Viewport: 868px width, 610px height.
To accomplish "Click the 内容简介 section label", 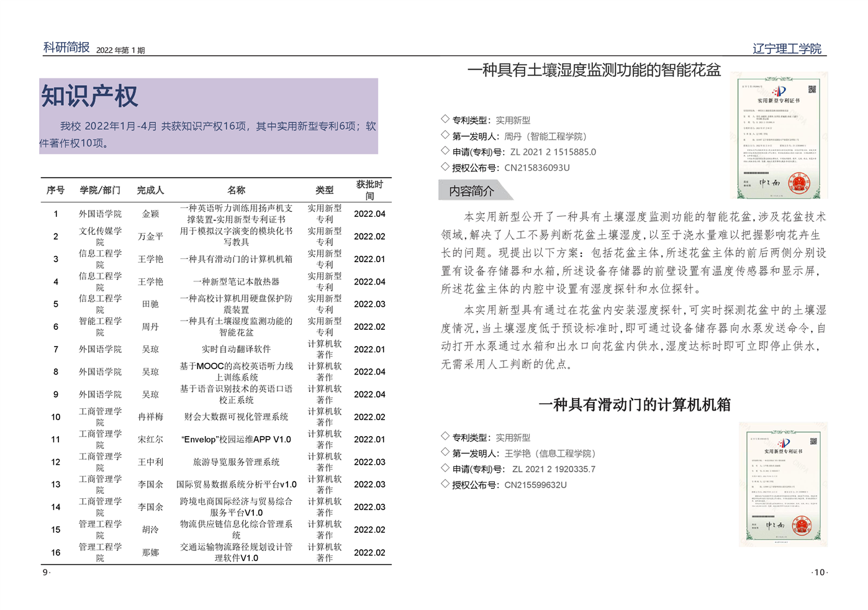I will (471, 191).
